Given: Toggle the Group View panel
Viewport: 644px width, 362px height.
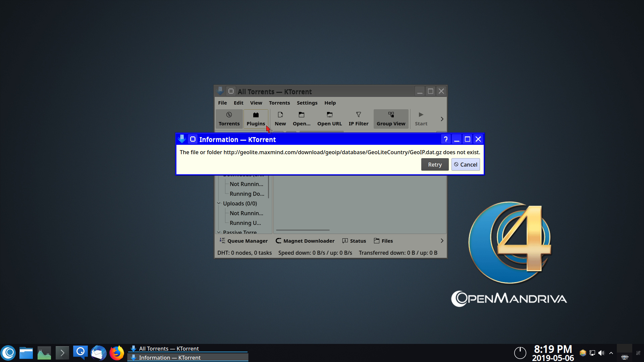Looking at the screenshot, I should (391, 119).
